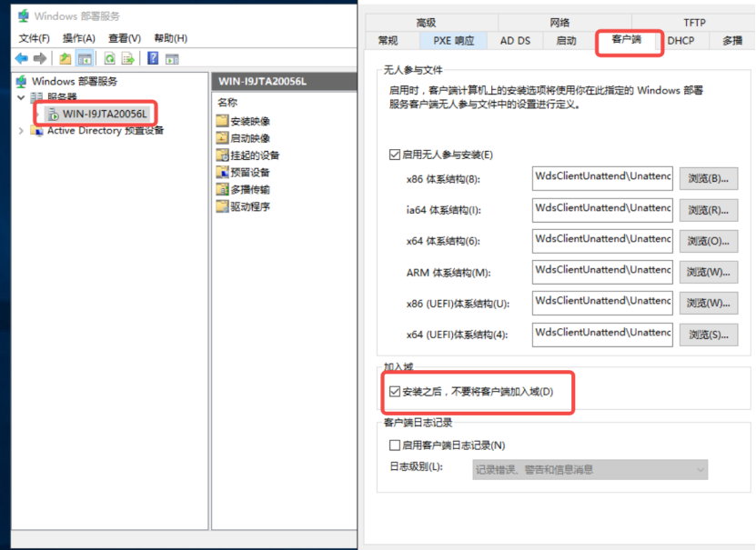Click the x64 体系结构(6) path field
The width and height of the screenshot is (756, 550).
tap(602, 241)
